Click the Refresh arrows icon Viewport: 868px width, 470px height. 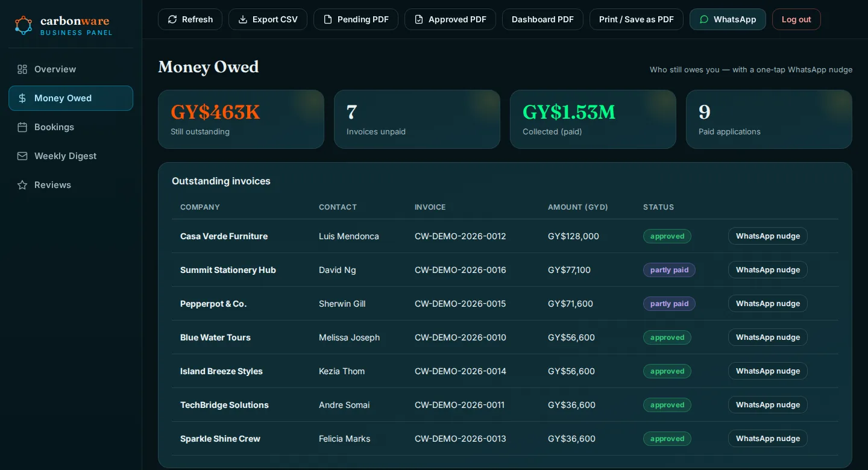click(172, 19)
